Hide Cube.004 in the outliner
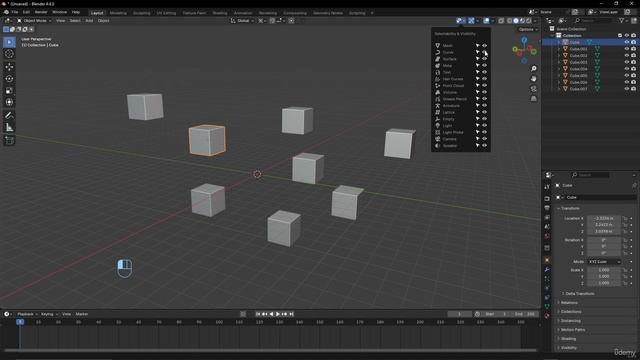Viewport: 640px width, 360px height. [x=627, y=69]
